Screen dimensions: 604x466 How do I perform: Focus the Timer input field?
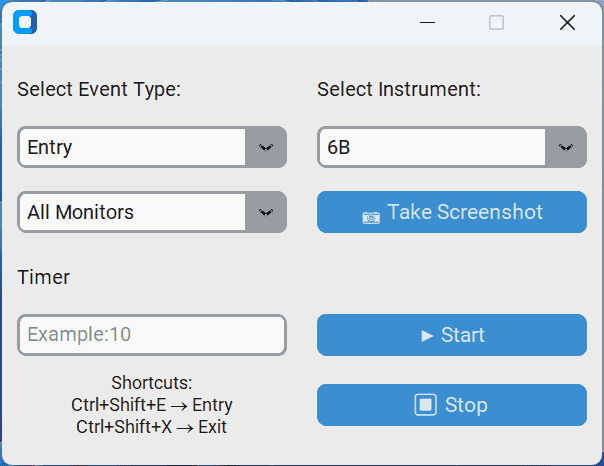pyautogui.click(x=152, y=335)
